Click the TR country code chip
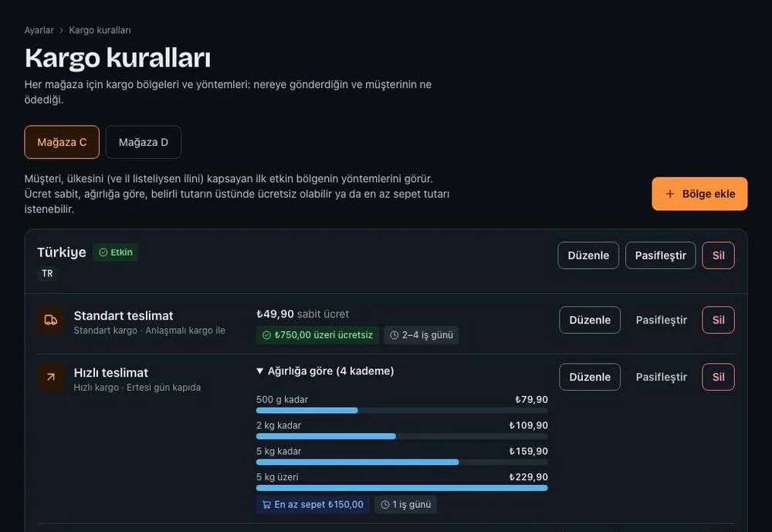 [x=47, y=273]
